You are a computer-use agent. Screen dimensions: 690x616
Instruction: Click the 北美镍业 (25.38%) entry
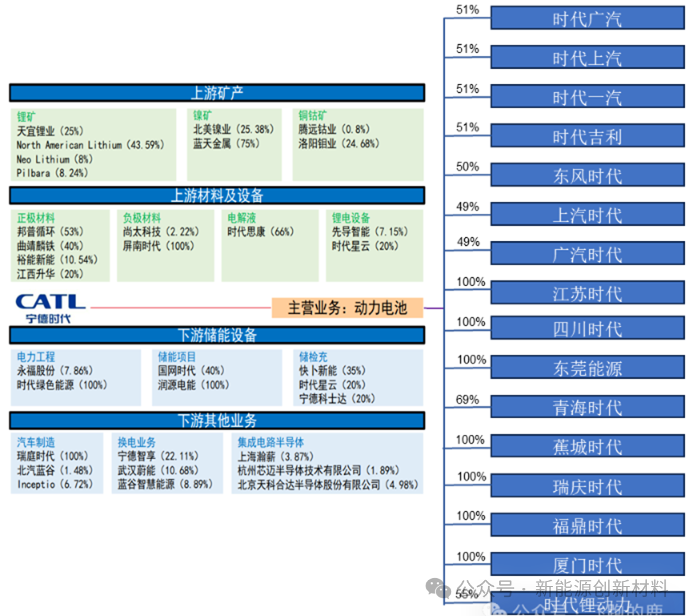coord(234,129)
